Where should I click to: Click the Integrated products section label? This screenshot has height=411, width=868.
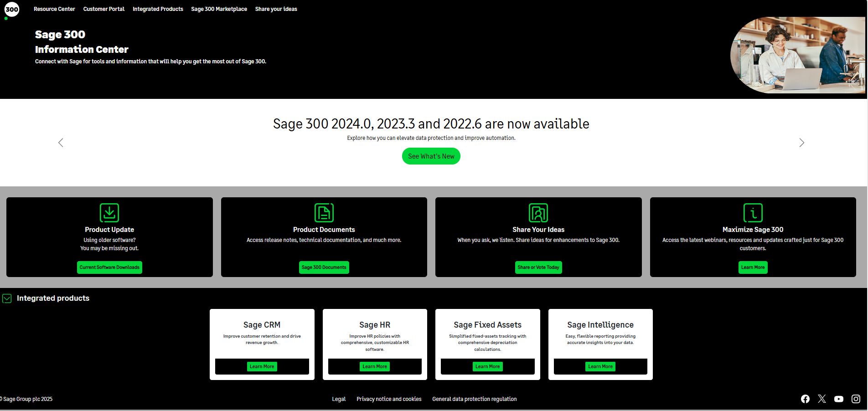(53, 298)
